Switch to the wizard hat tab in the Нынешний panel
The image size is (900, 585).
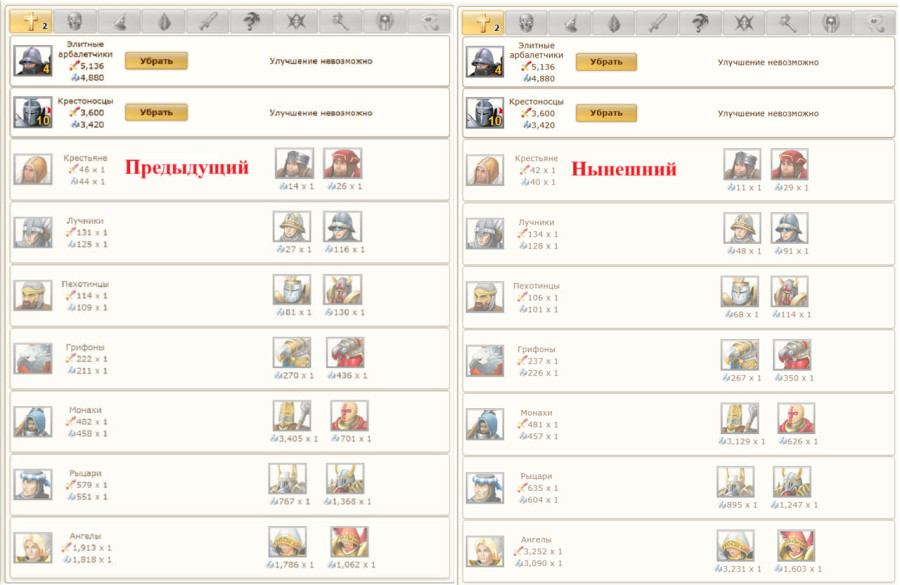point(570,23)
